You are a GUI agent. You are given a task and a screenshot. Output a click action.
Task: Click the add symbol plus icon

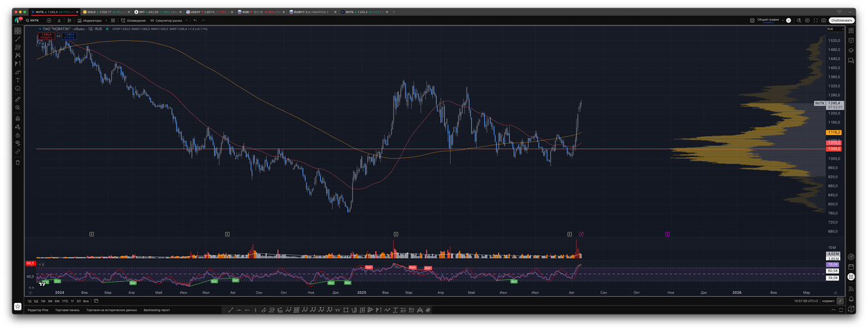pyautogui.click(x=49, y=20)
